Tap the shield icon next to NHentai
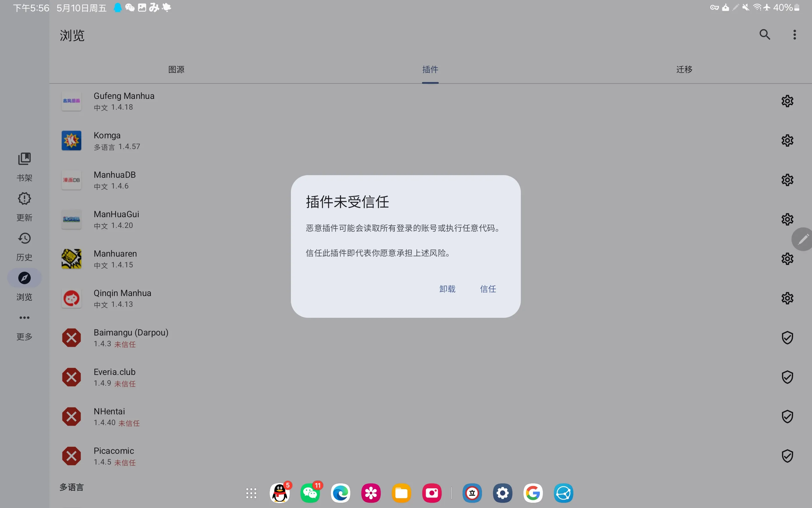The height and width of the screenshot is (508, 812). tap(787, 416)
